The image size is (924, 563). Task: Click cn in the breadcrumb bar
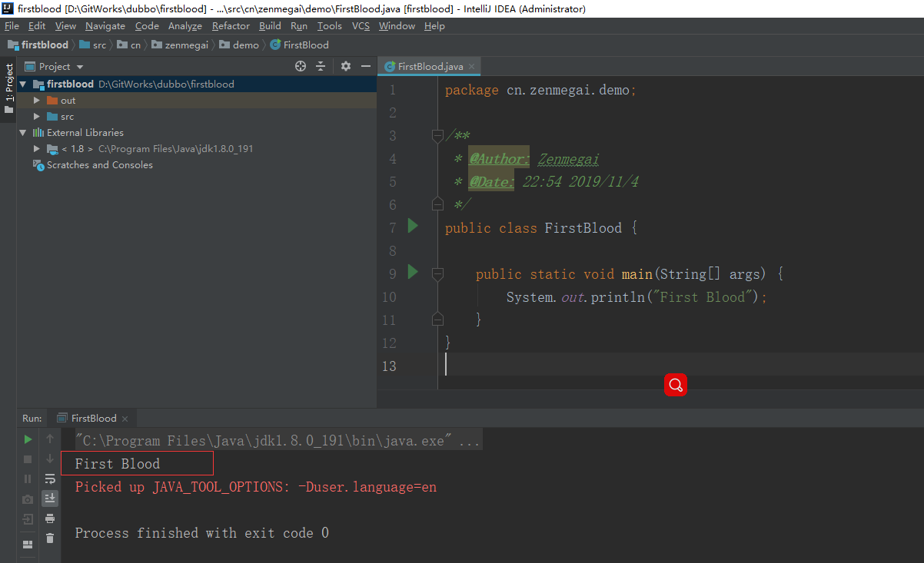click(x=129, y=45)
